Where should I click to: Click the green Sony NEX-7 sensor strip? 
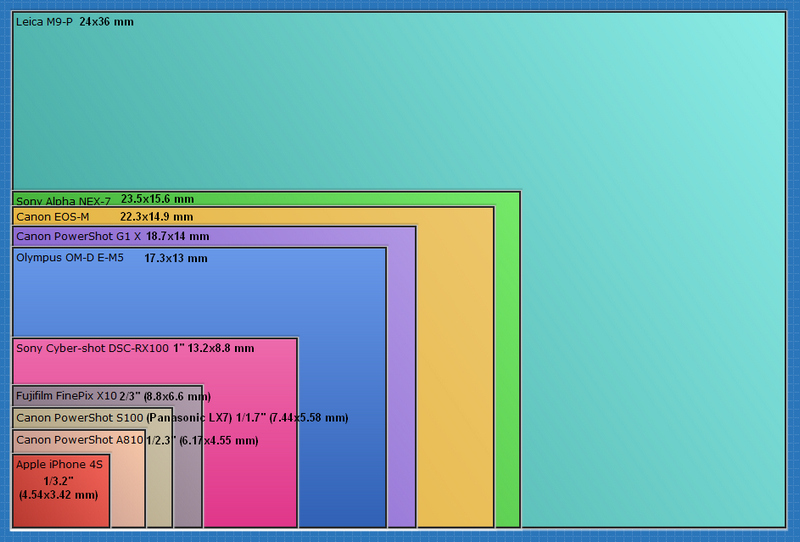507,360
